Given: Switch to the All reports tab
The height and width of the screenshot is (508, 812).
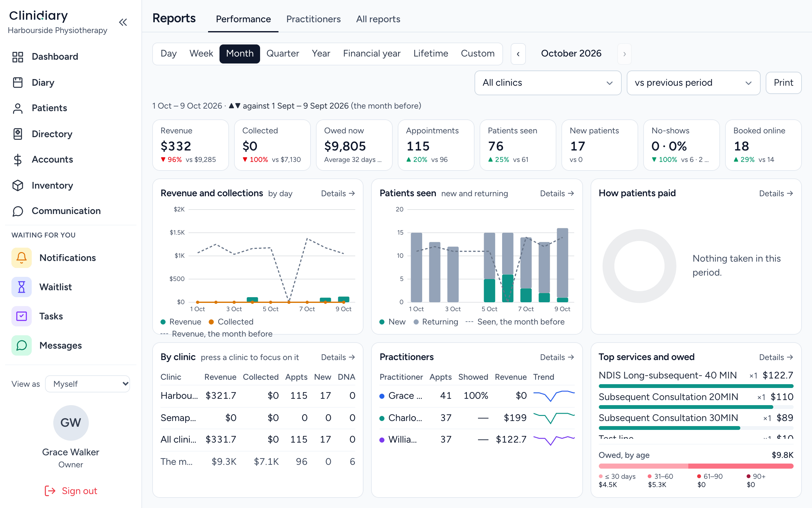Looking at the screenshot, I should pyautogui.click(x=378, y=19).
